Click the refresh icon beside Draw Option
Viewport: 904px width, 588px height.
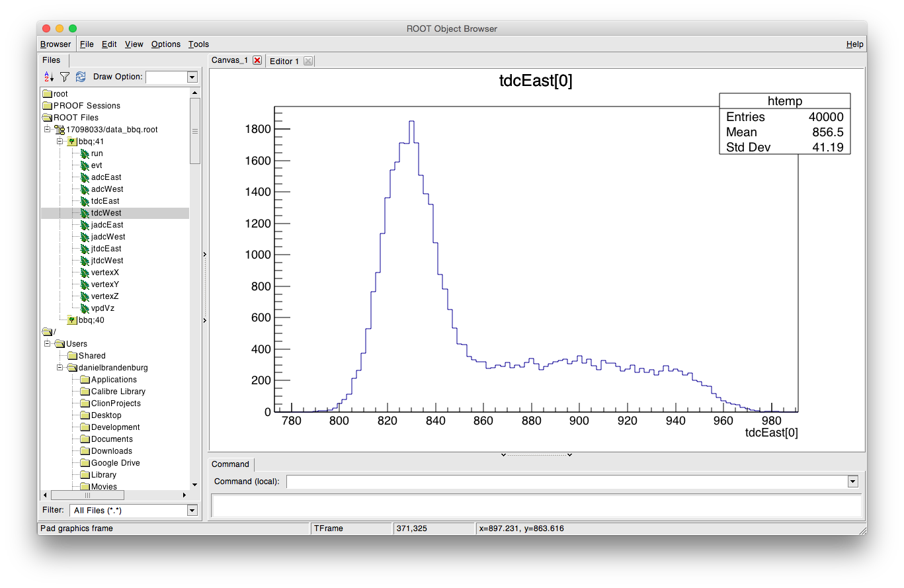tap(81, 77)
